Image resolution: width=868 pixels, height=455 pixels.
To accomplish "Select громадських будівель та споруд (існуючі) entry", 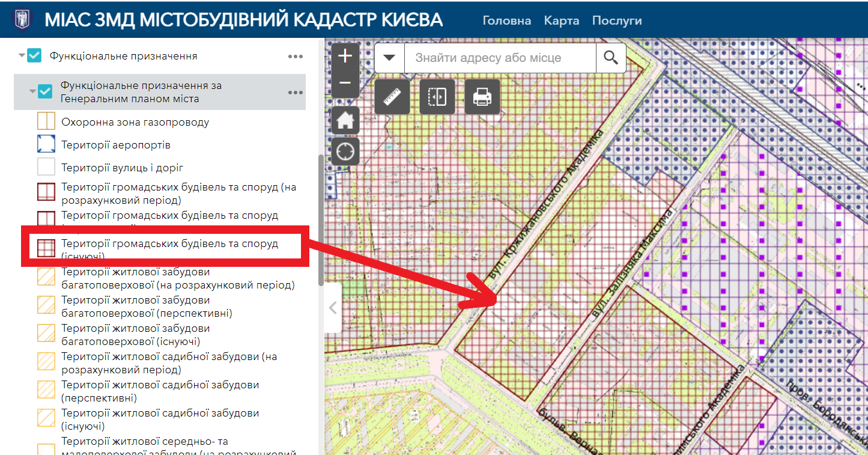I will pos(170,250).
